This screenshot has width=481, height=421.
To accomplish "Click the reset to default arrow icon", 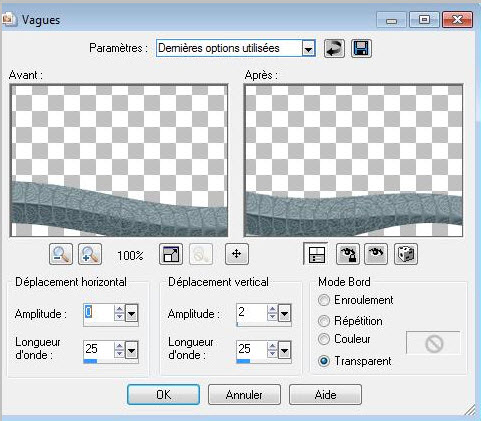I will (x=334, y=49).
